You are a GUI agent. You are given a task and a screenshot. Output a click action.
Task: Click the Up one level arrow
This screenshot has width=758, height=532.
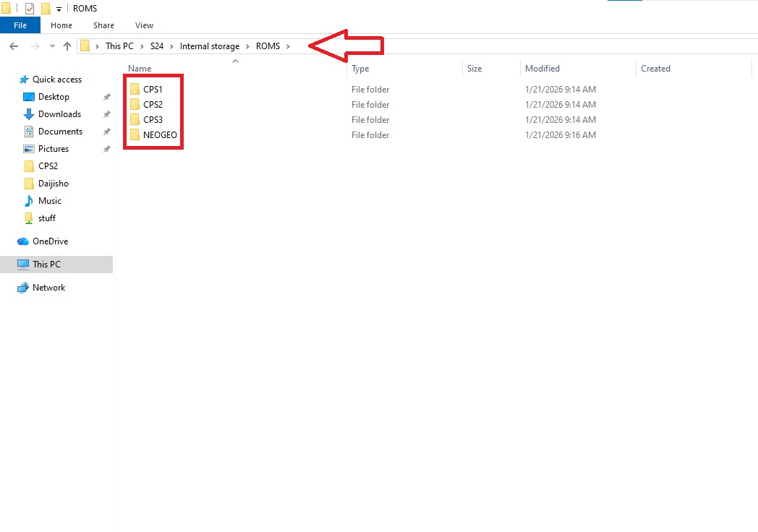67,46
